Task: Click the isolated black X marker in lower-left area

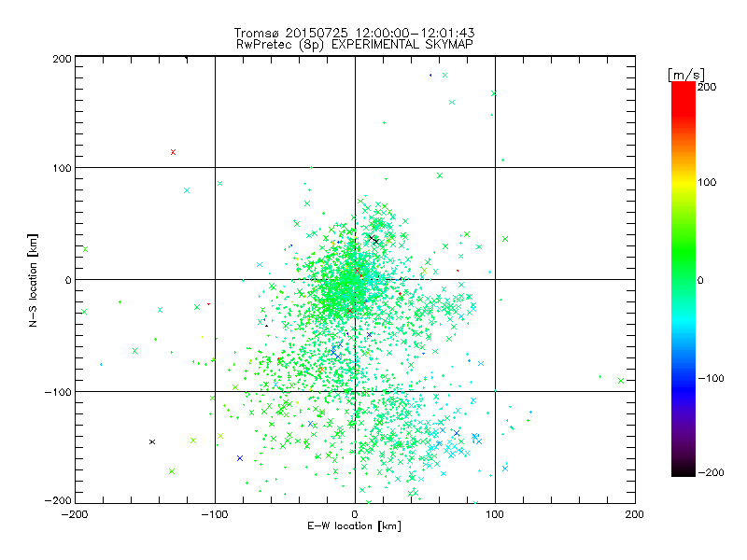Action: [x=152, y=441]
